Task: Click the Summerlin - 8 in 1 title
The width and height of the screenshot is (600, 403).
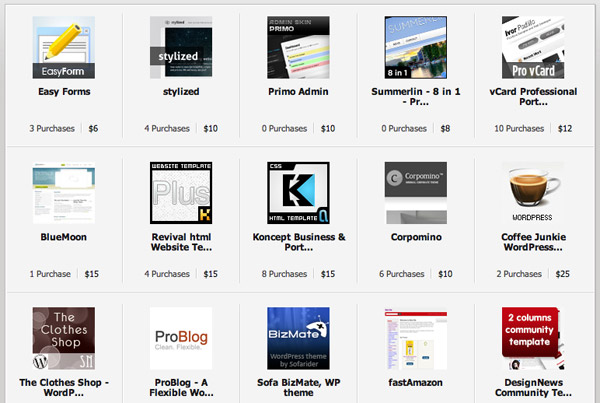Action: [416, 96]
